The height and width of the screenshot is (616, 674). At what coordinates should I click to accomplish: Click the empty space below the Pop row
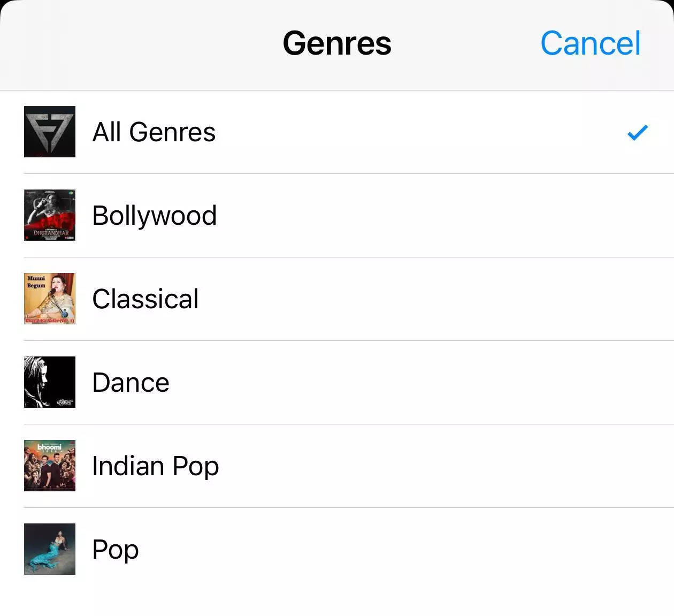(337, 597)
